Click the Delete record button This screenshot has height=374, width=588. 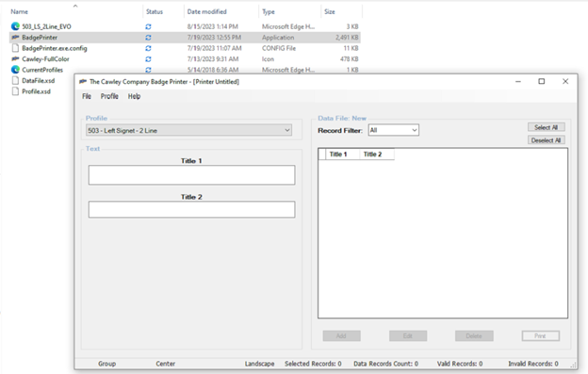click(474, 335)
